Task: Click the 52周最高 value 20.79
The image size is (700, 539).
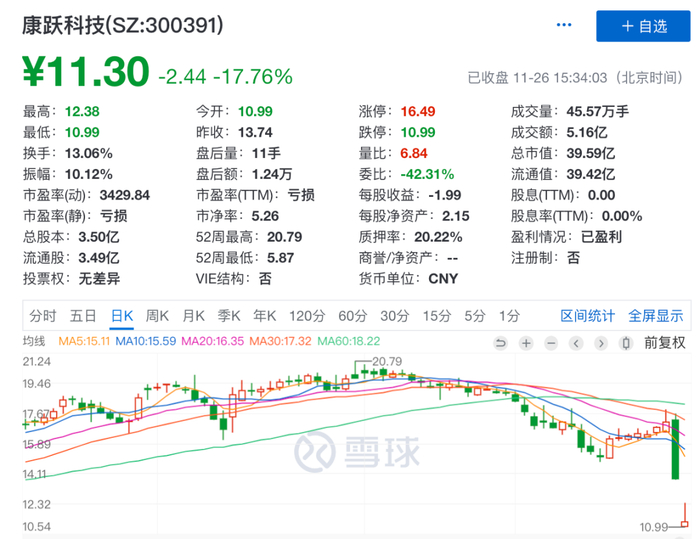Action: tap(285, 238)
